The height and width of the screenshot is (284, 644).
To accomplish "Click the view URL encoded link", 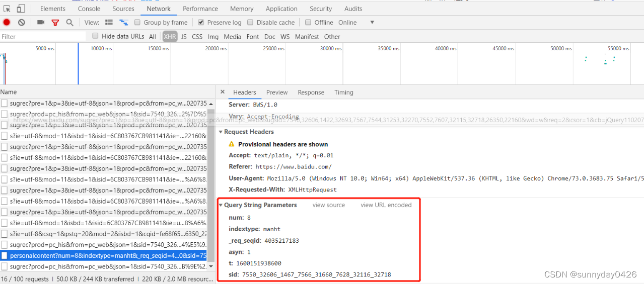I will point(386,205).
